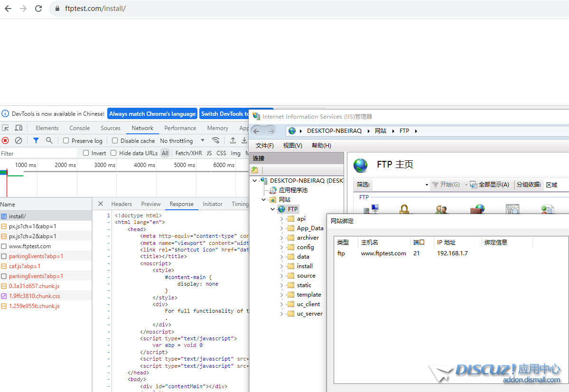Collapse the DESKTOP-NBEIRAQ server node

pyautogui.click(x=255, y=181)
